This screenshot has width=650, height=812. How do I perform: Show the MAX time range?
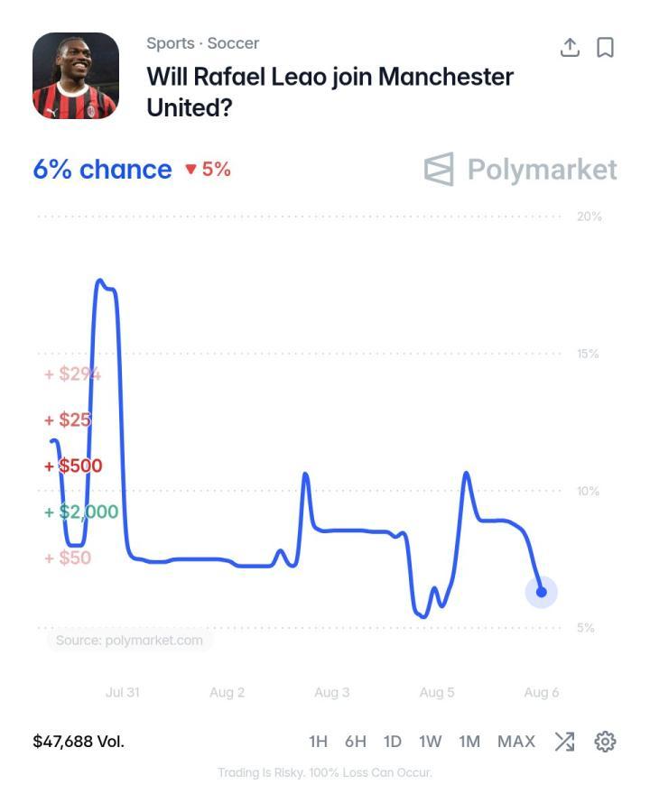coord(516,742)
